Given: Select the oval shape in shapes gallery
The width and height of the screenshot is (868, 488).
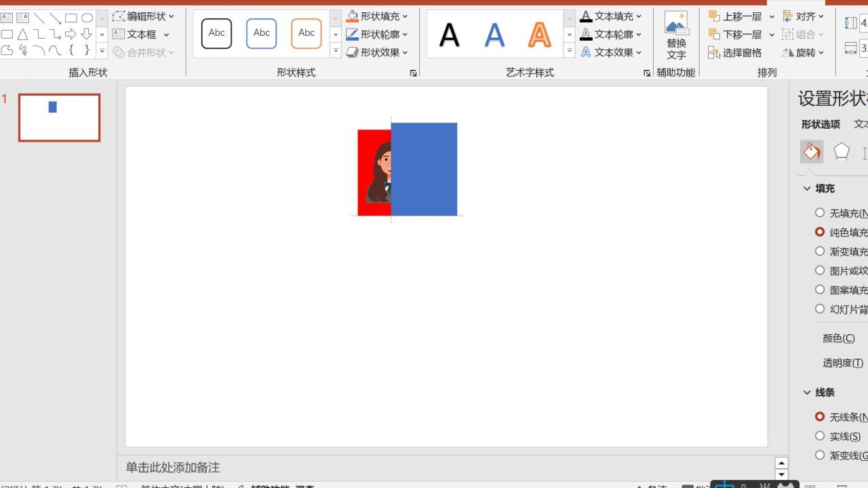Looking at the screenshot, I should 87,18.
